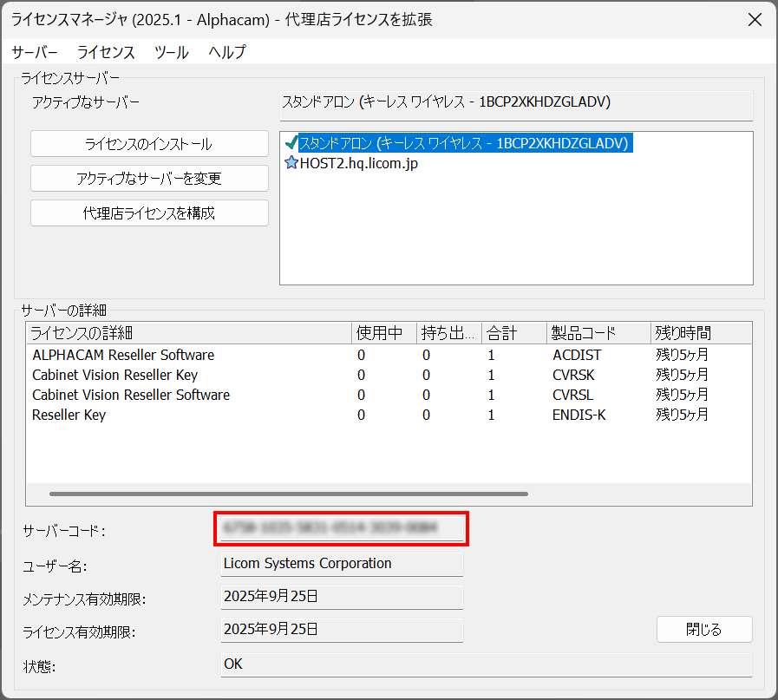This screenshot has height=700, width=778.
Task: Click the 閉じる button
Action: 704,630
